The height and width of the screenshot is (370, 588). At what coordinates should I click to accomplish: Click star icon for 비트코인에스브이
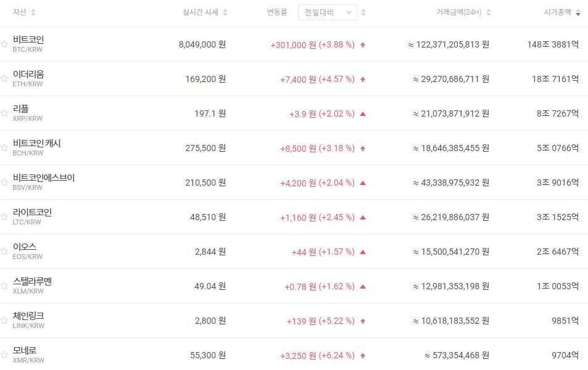click(x=4, y=183)
